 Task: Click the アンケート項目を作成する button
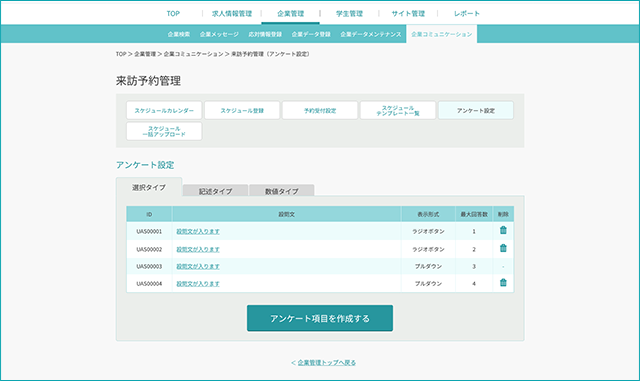(320, 318)
